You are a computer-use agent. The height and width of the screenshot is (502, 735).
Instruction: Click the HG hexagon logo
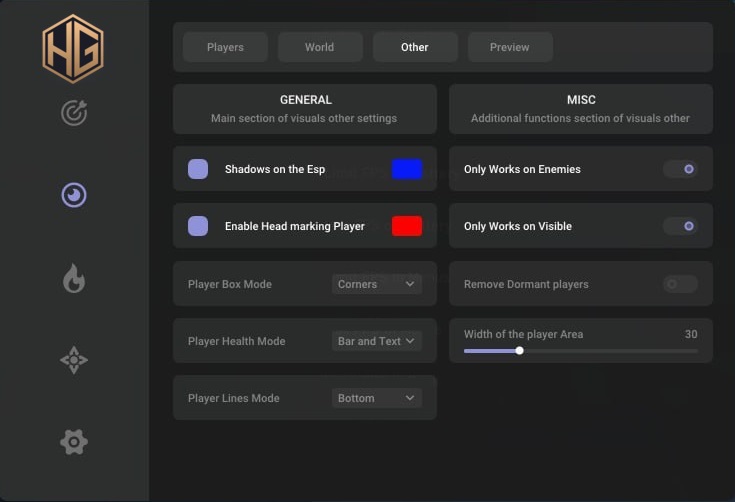(x=73, y=49)
